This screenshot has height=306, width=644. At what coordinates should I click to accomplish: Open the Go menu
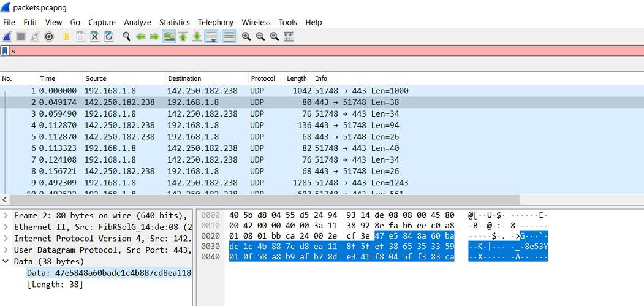75,22
